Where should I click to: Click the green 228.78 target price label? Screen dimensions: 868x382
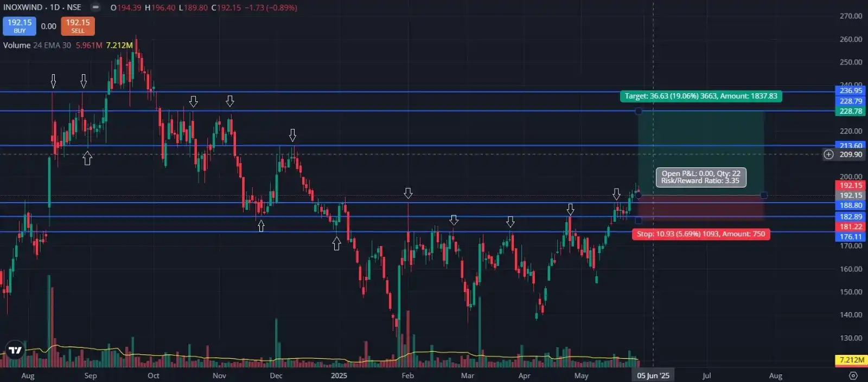pos(851,111)
